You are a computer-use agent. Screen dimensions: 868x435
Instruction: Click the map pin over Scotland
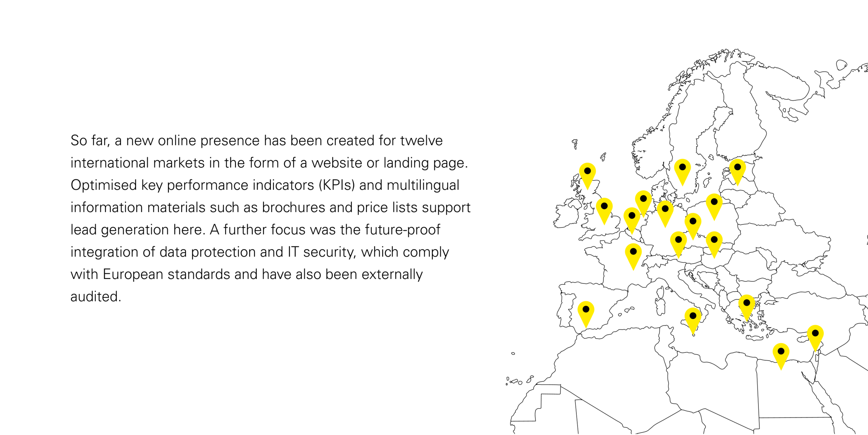coord(587,175)
